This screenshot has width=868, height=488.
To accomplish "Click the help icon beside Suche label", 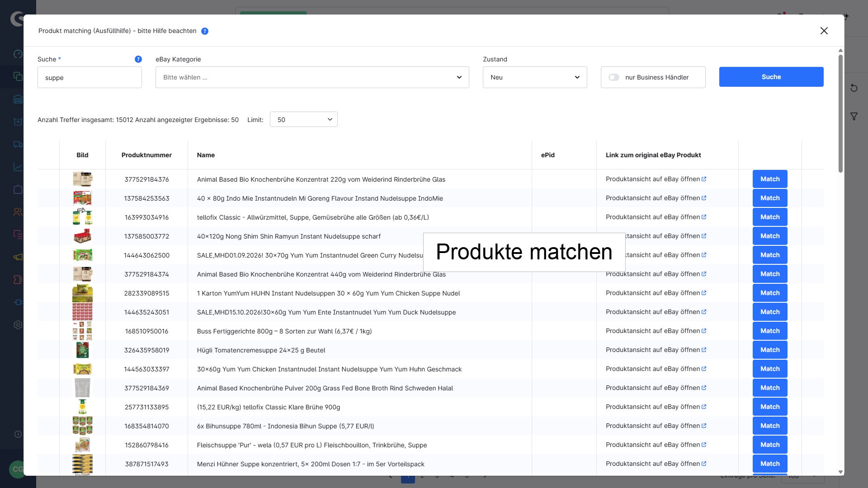I will (138, 59).
